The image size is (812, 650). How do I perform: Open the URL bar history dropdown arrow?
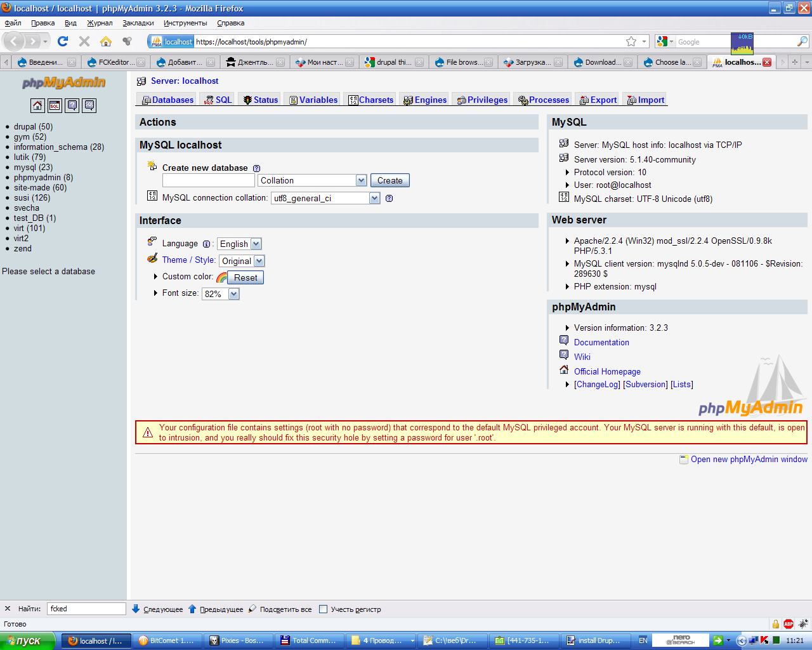(x=645, y=41)
